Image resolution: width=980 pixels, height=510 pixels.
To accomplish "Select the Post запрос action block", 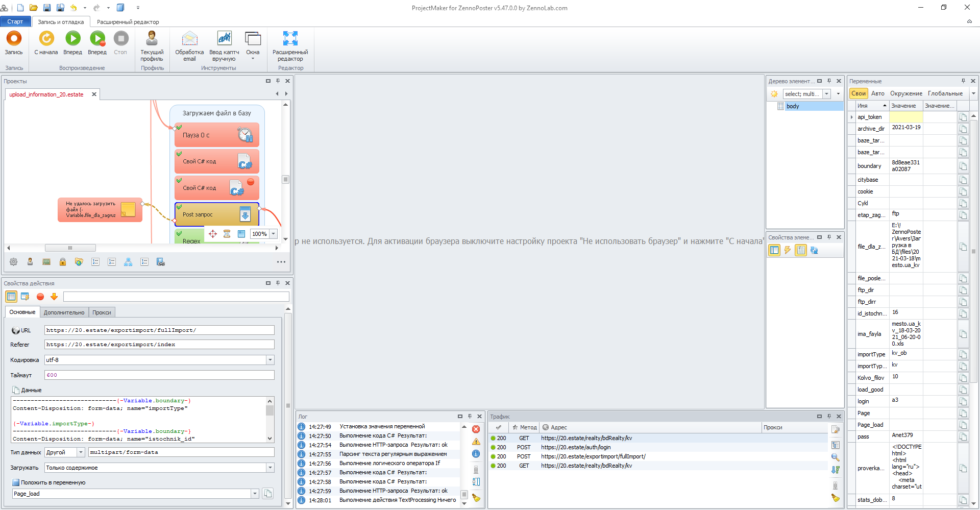I will 217,214.
